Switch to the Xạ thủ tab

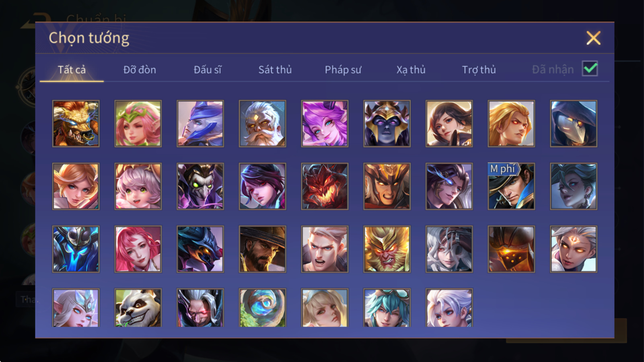[x=411, y=70]
